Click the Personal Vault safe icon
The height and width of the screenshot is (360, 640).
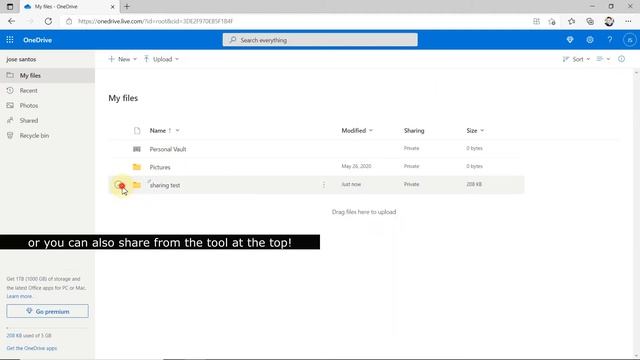tap(137, 149)
